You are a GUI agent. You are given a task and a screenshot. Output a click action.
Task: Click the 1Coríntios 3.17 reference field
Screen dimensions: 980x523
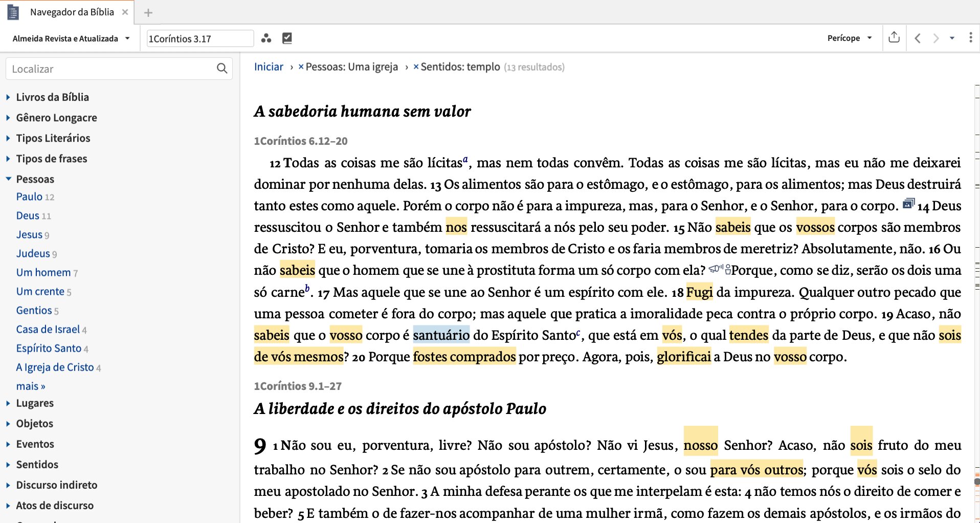tap(200, 39)
